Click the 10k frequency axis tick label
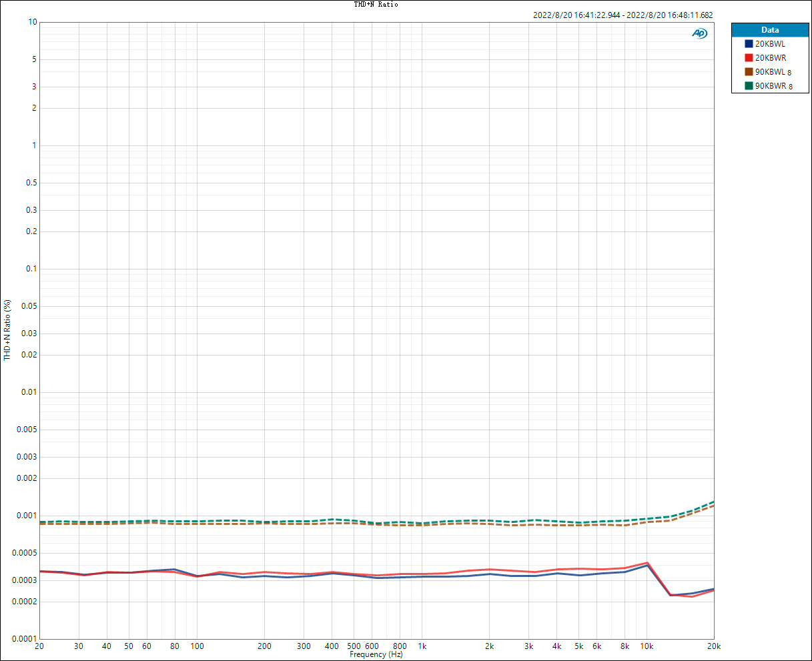This screenshot has height=661, width=812. (647, 646)
